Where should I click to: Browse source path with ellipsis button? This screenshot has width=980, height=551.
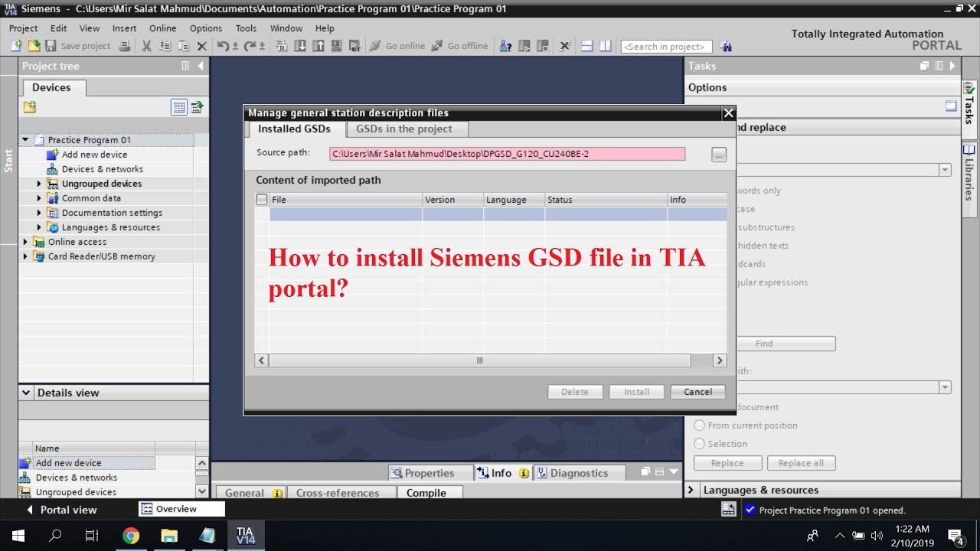point(718,155)
